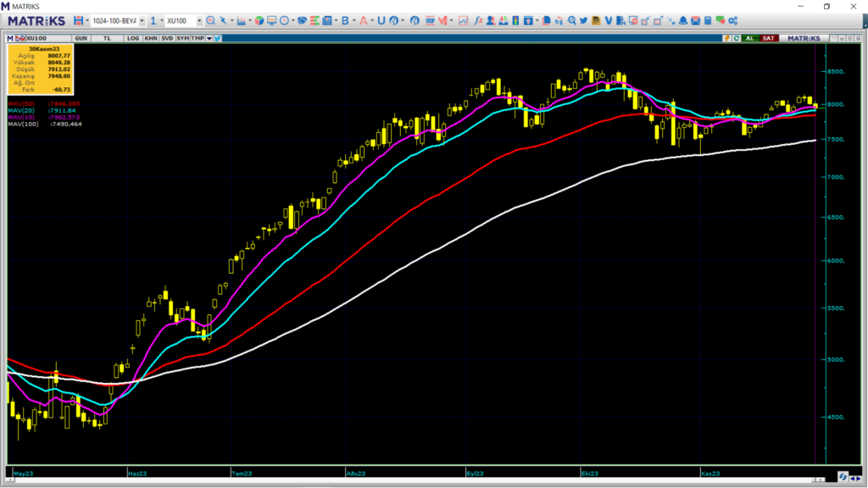
Task: Select the GUN period tab
Action: click(x=81, y=38)
